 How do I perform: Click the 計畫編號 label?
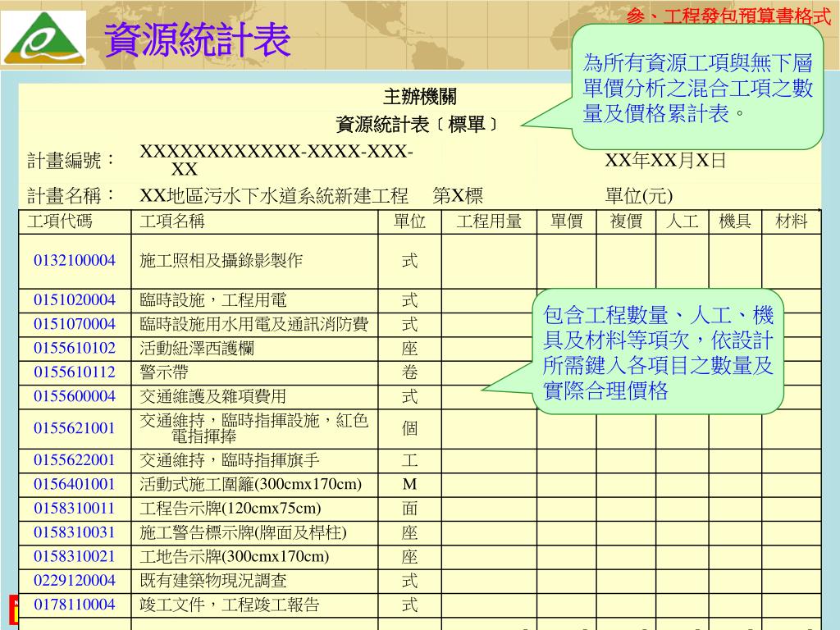point(71,160)
